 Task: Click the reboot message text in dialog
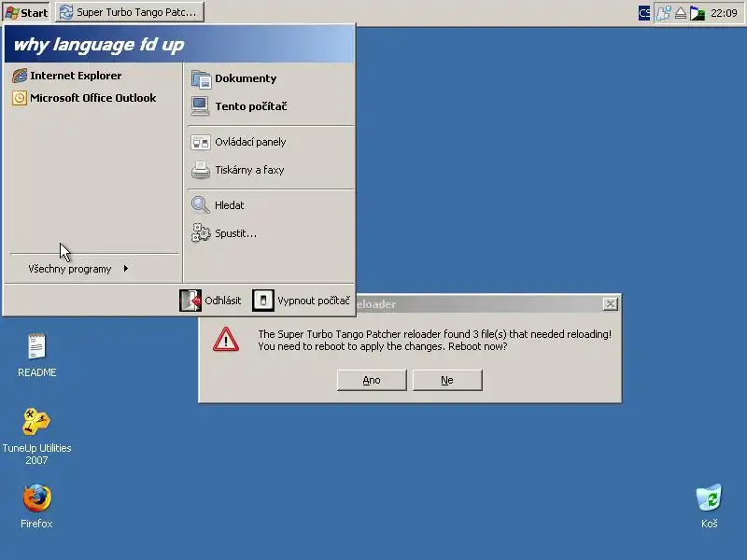(434, 340)
